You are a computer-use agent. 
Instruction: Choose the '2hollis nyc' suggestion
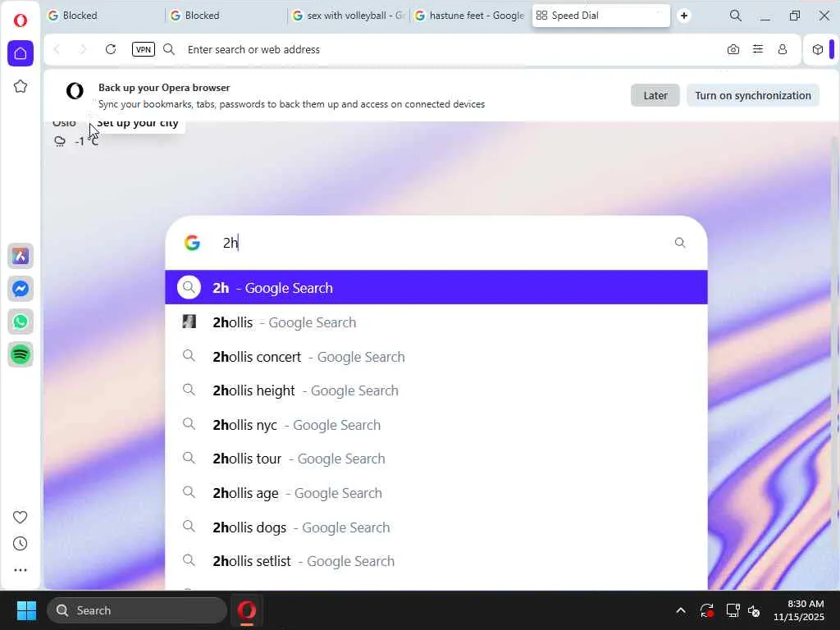436,425
